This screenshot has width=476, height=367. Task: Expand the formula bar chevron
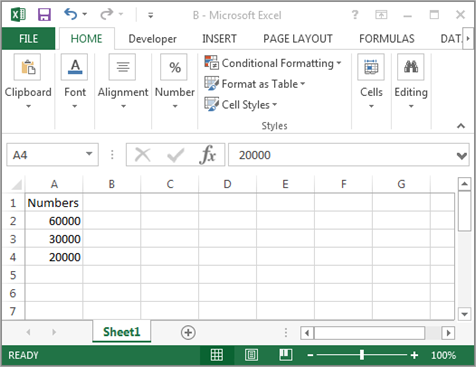(462, 155)
